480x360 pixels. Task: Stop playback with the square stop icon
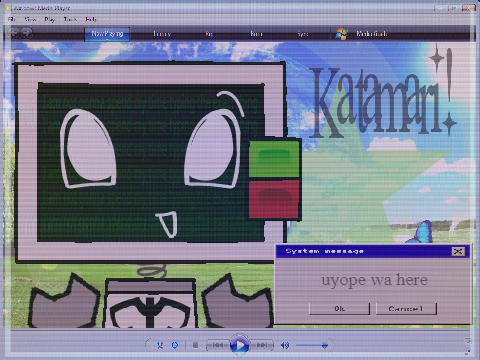click(196, 345)
